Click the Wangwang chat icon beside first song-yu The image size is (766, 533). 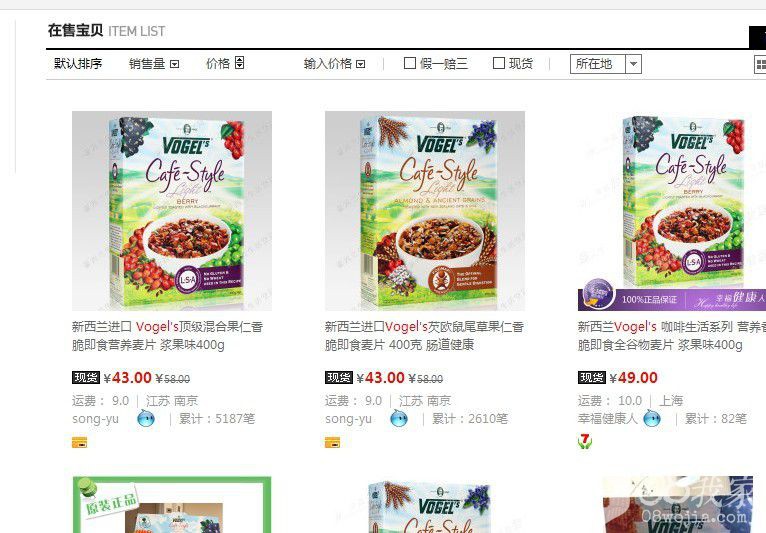coord(146,419)
